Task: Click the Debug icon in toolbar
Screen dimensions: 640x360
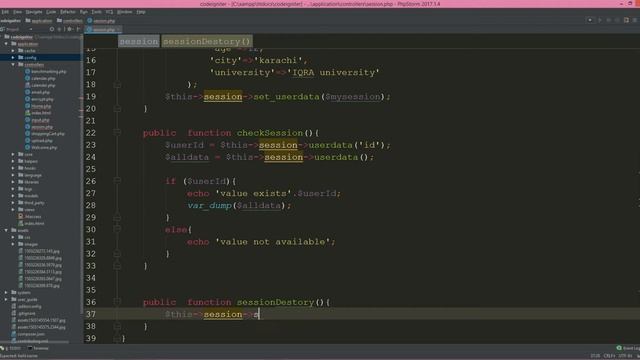Action: point(609,20)
